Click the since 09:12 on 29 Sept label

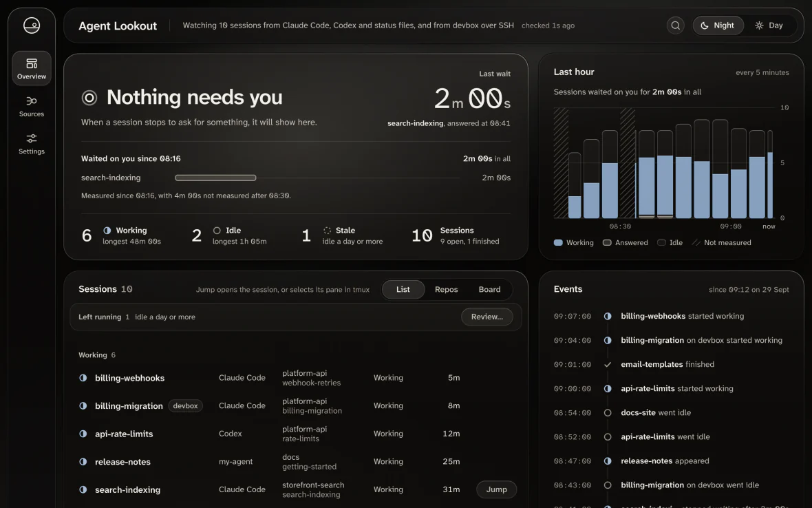point(748,290)
